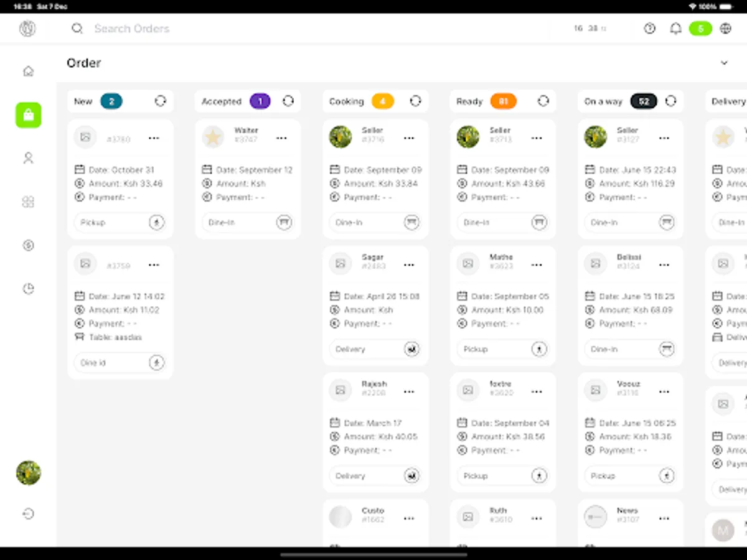Image resolution: width=747 pixels, height=560 pixels.
Task: Refresh the Cooking orders column
Action: (x=416, y=101)
